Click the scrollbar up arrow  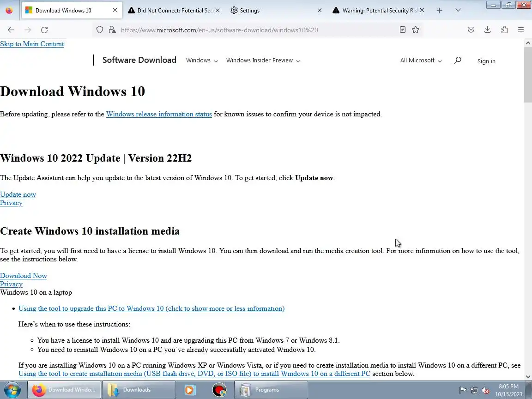(528, 43)
